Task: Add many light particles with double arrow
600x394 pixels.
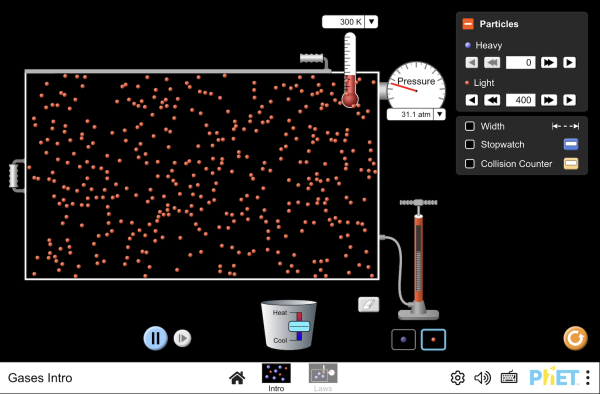Action: tap(548, 100)
